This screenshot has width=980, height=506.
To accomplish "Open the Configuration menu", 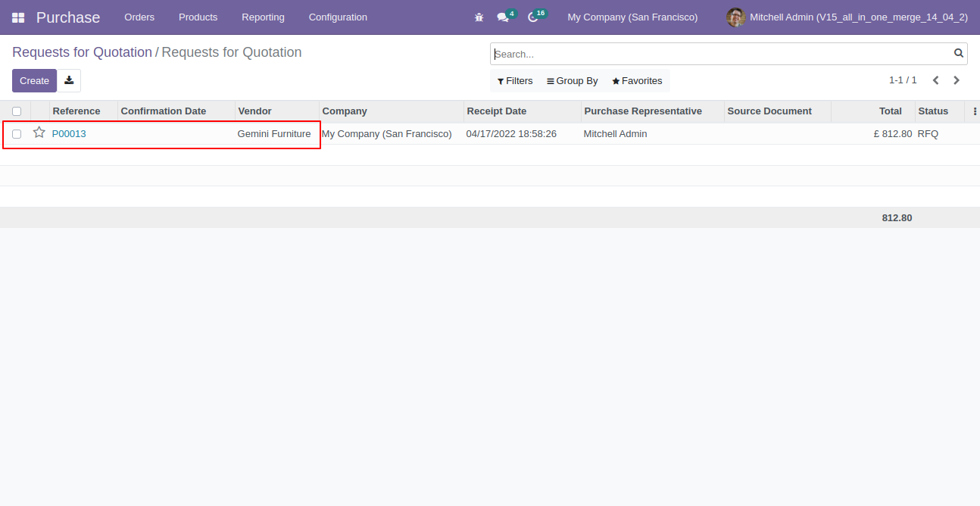I will (338, 17).
